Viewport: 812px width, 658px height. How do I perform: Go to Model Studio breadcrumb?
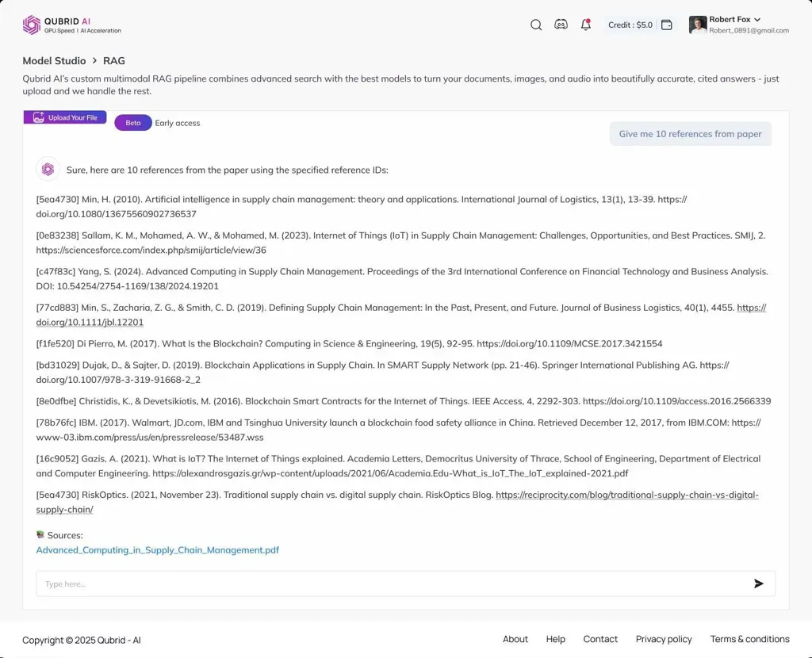point(54,60)
